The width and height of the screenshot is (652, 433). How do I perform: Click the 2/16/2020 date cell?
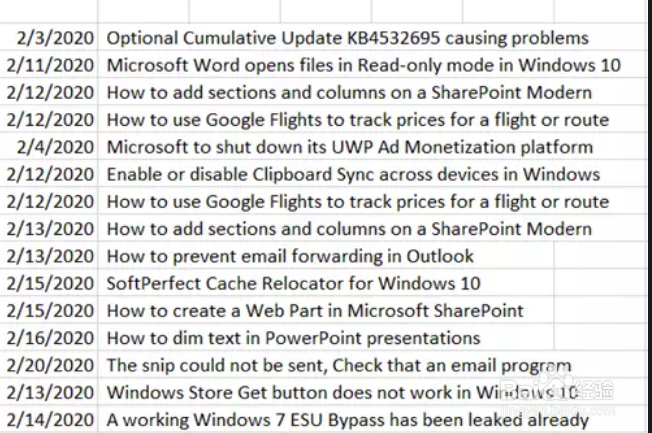coord(49,338)
